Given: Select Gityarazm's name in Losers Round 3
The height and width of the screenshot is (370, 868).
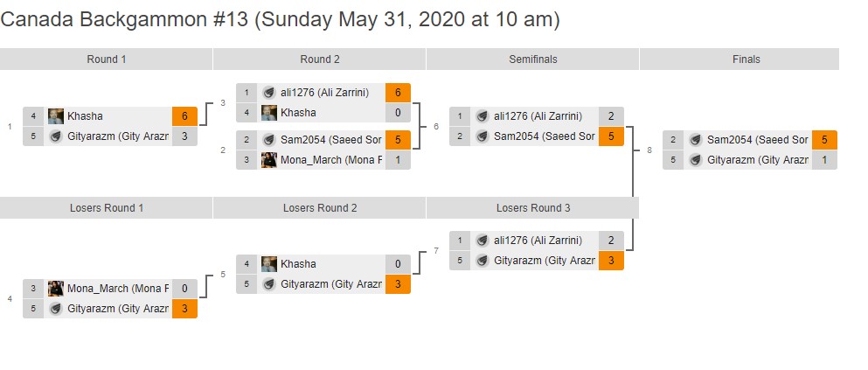Looking at the screenshot, I should (544, 261).
